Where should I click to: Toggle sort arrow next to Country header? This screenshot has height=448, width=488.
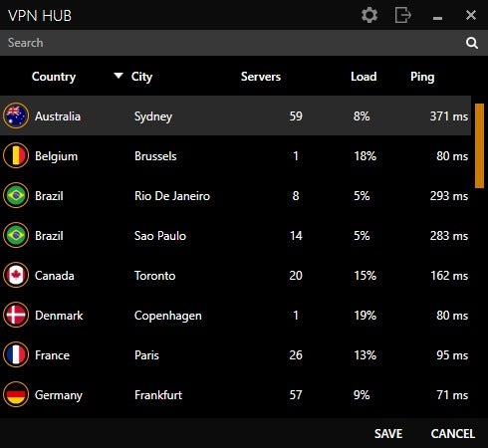pos(119,76)
